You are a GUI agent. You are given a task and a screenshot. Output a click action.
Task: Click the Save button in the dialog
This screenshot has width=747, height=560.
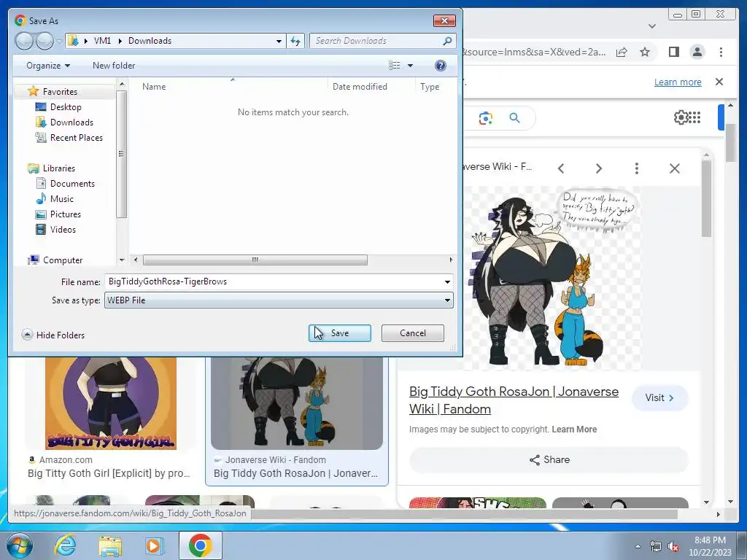pyautogui.click(x=340, y=332)
